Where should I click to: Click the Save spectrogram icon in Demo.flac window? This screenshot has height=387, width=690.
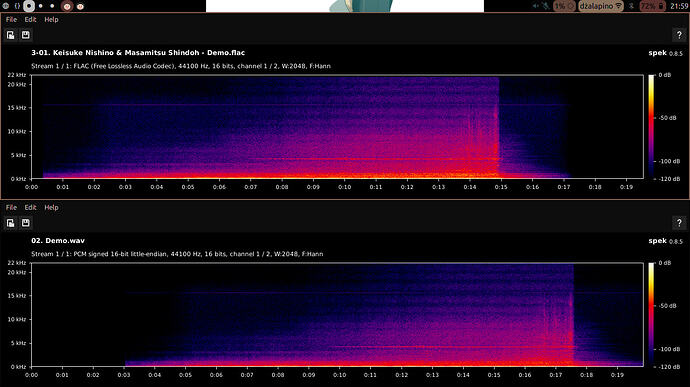click(x=26, y=35)
